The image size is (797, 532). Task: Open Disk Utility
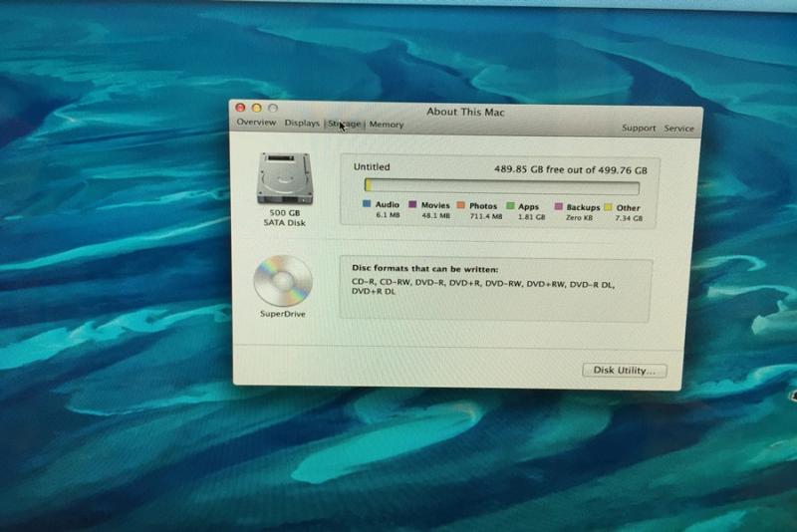(625, 371)
